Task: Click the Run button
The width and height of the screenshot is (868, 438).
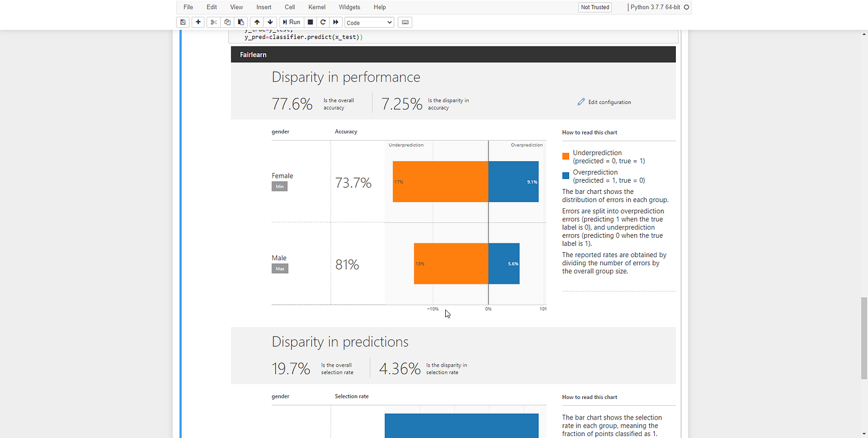Action: [x=290, y=22]
